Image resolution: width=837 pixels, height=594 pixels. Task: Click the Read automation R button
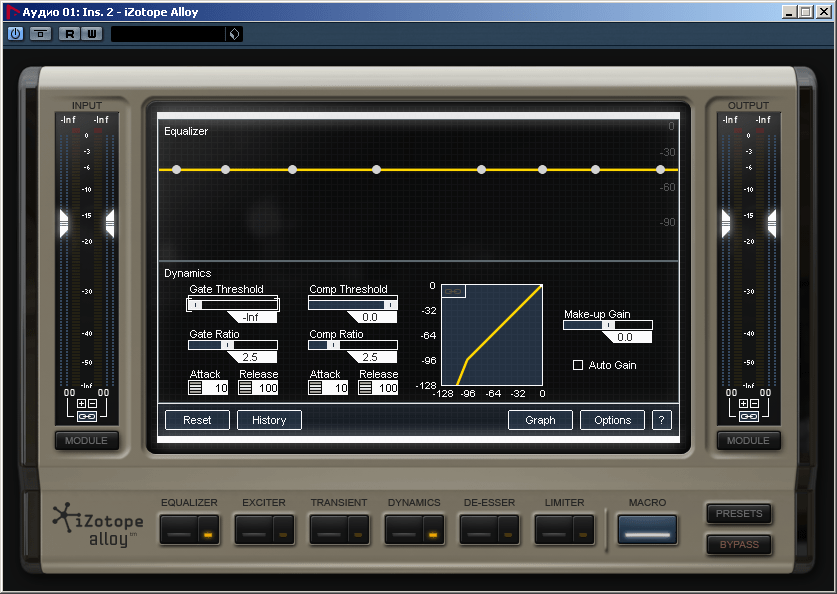click(69, 34)
